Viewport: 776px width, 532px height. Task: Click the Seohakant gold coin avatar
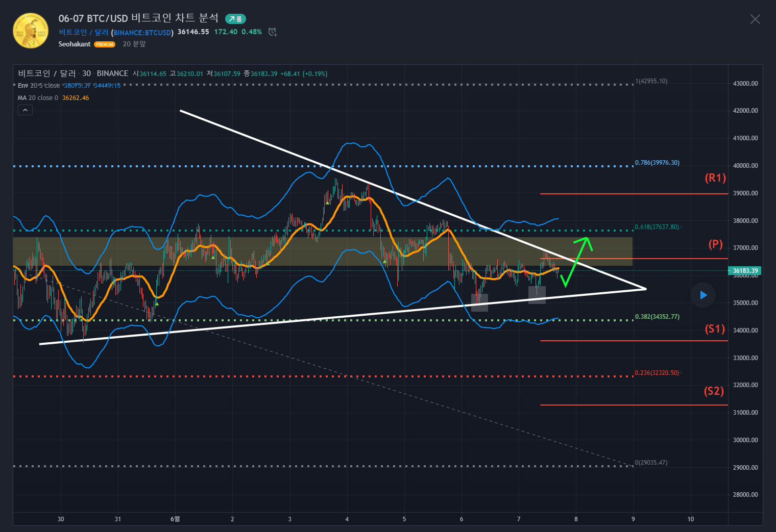pyautogui.click(x=31, y=31)
